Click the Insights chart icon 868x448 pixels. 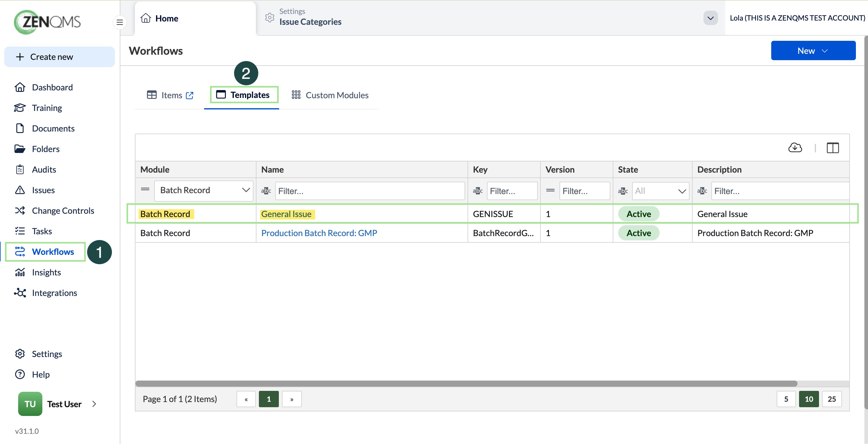[x=20, y=272]
